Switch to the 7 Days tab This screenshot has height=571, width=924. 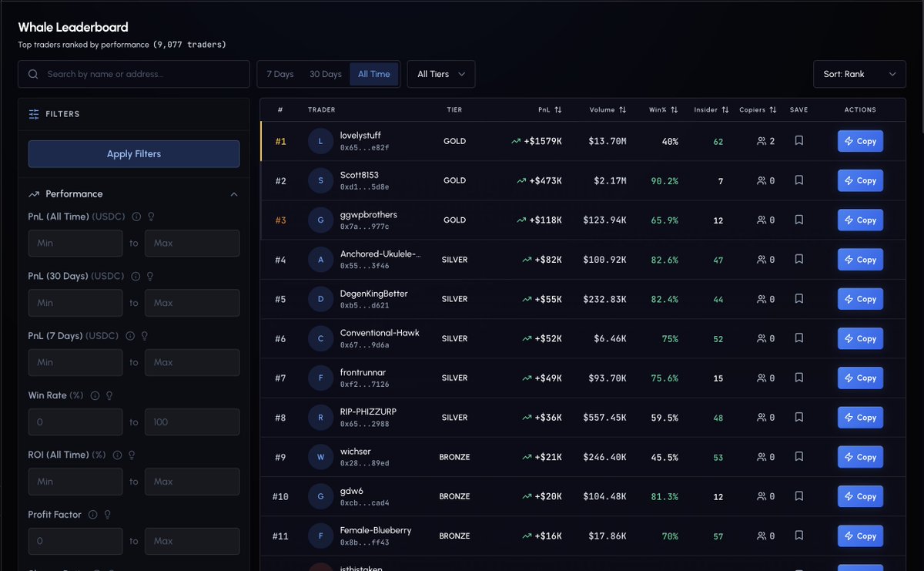[280, 74]
